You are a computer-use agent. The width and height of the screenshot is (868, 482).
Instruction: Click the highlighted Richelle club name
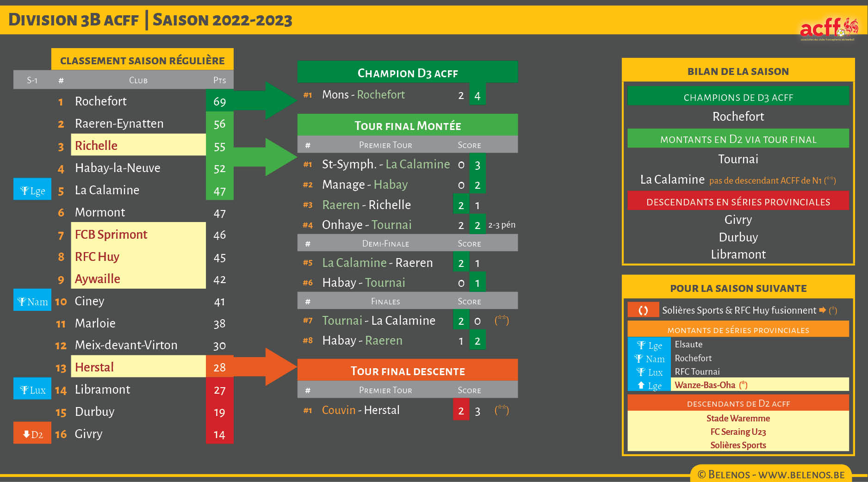96,146
